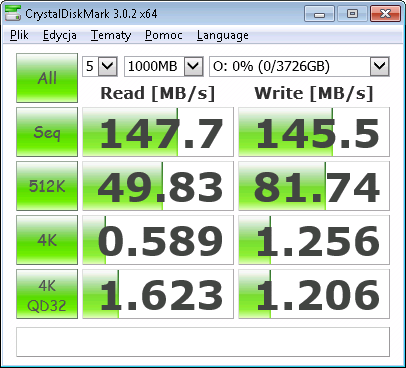Launch the 4K QD32 test
Viewport: 406px width, 368px height.
click(47, 294)
